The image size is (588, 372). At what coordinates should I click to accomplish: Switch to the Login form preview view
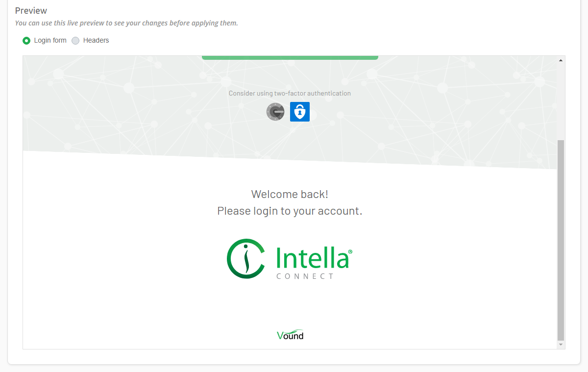coord(26,40)
